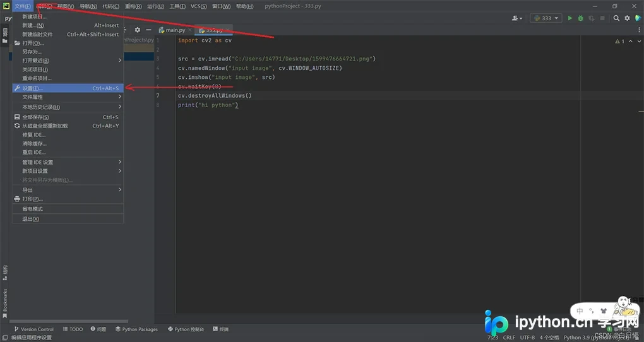Click the run with coverage icon
The width and height of the screenshot is (644, 342).
[592, 18]
